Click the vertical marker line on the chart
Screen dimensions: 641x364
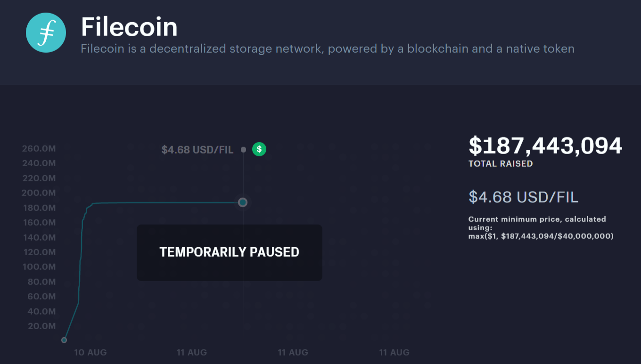pyautogui.click(x=243, y=179)
